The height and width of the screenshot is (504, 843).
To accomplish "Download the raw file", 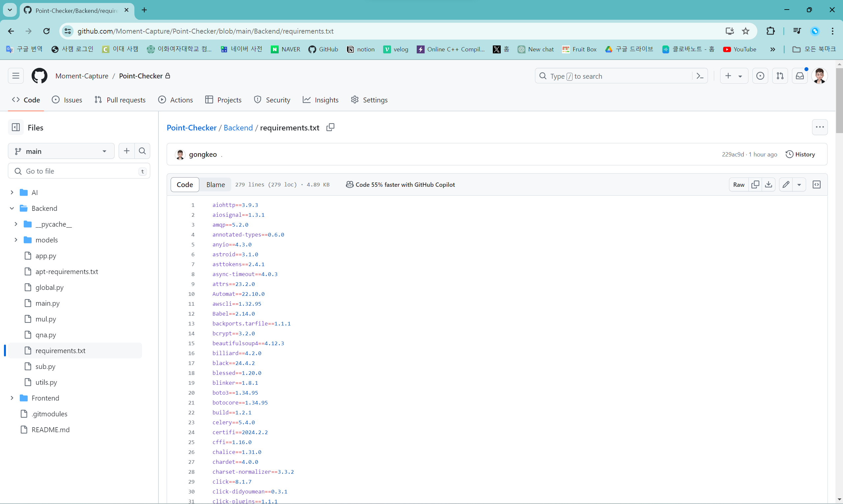I will tap(768, 184).
